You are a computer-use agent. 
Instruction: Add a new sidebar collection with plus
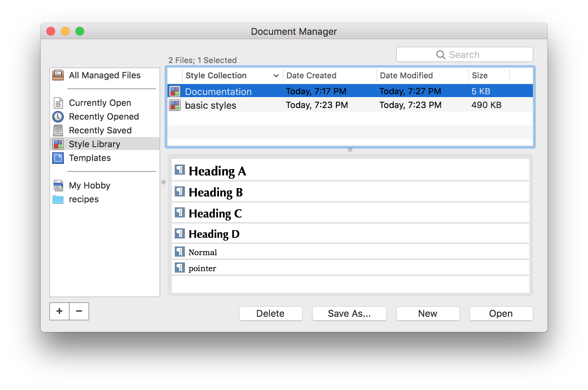(59, 311)
